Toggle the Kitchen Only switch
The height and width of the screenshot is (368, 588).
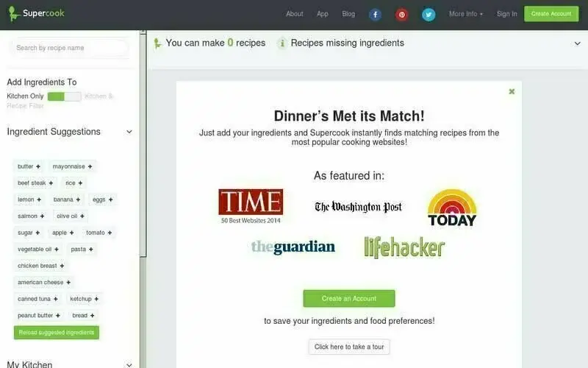[64, 96]
